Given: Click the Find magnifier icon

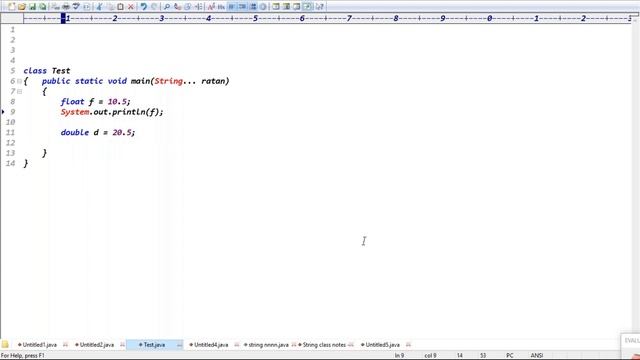Looking at the screenshot, I should point(167,7).
